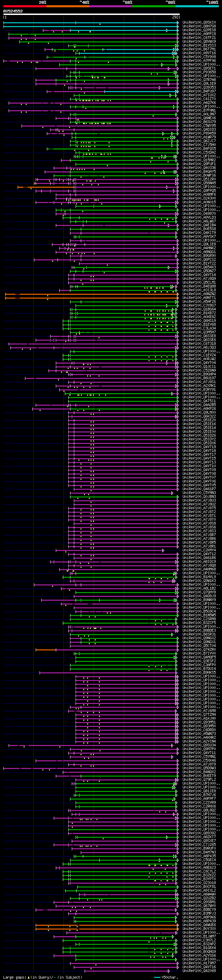Click the cyan alignment bar for UniRef100_Q9SKI0
Screen dimensions: 222x980
pos(91,23)
